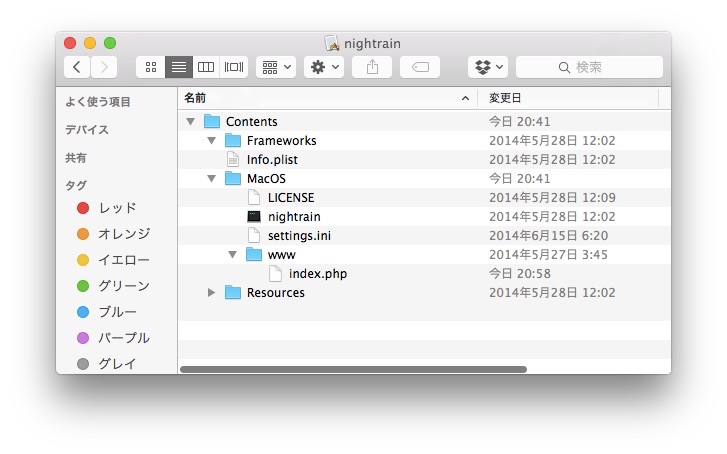The height and width of the screenshot is (454, 727).
Task: Switch to column view
Action: coord(206,67)
